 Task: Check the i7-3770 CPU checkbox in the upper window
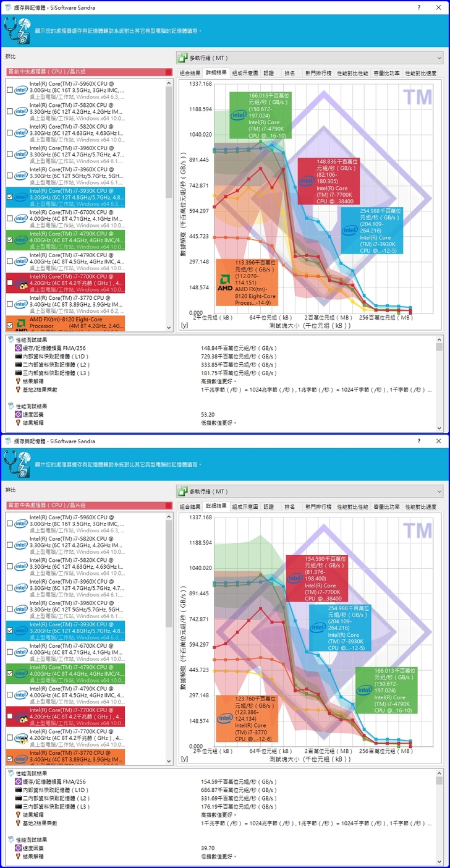[9, 304]
